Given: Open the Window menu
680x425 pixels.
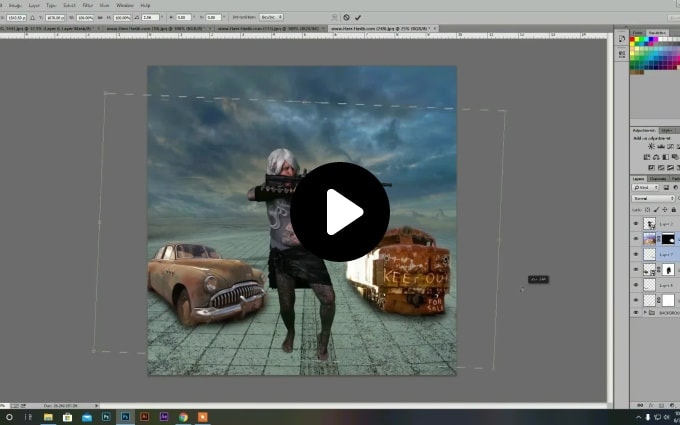Looking at the screenshot, I should (x=125, y=5).
